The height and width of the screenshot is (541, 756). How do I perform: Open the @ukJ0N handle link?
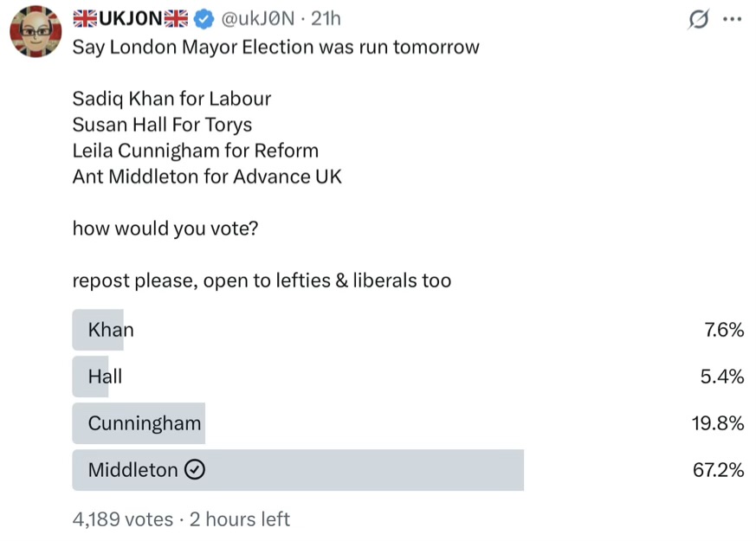257,18
